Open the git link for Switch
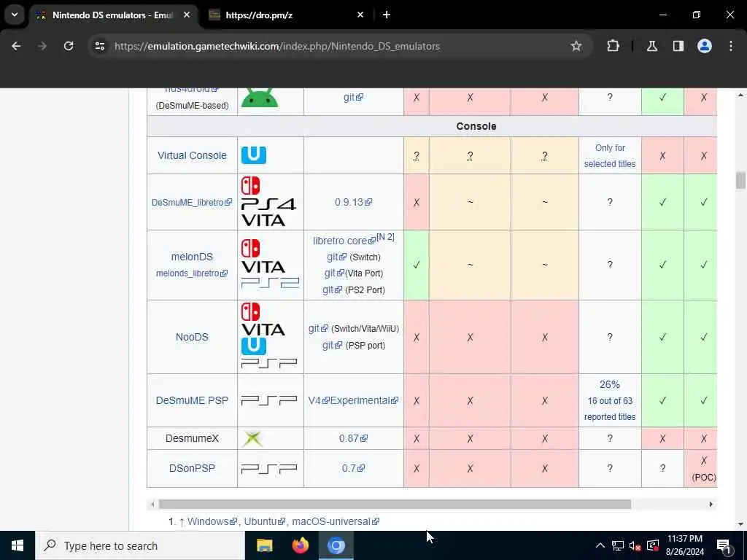This screenshot has height=560, width=747. [336, 257]
